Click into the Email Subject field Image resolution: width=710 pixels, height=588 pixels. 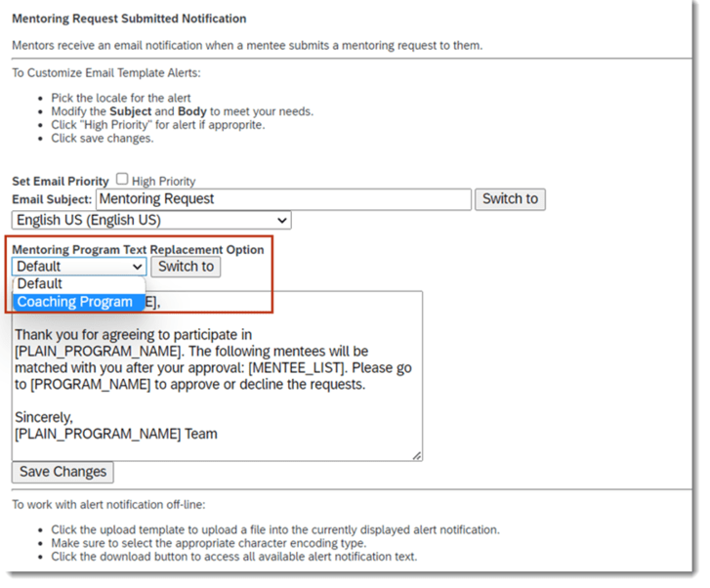click(x=283, y=199)
